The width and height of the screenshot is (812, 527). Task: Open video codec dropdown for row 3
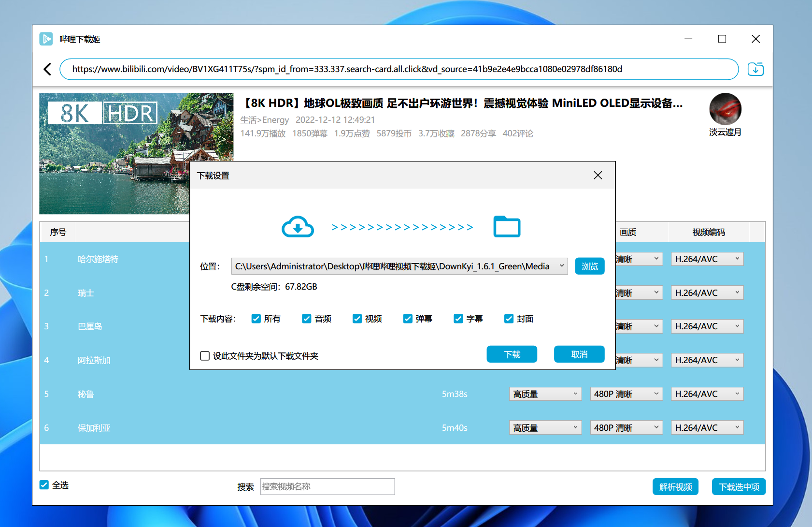tap(707, 326)
